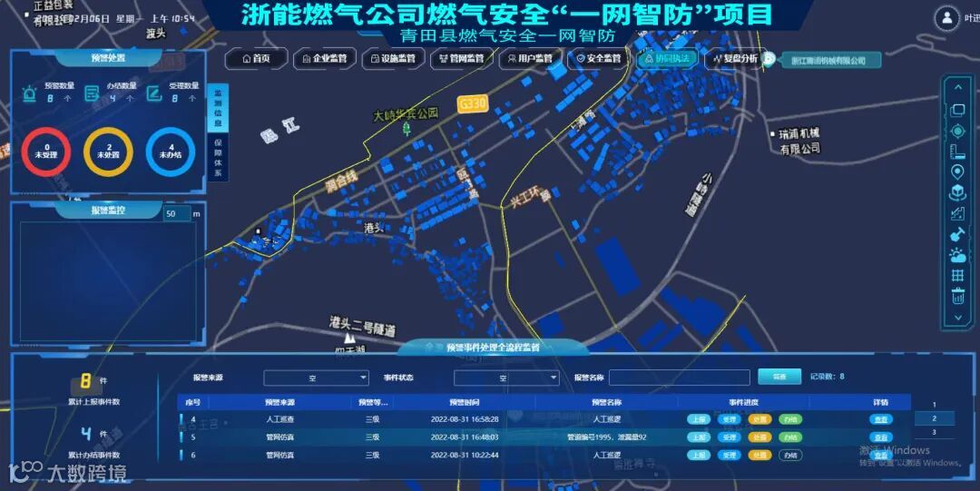Click the round icon beside 复盘分析 tab
The height and width of the screenshot is (491, 980).
click(769, 59)
